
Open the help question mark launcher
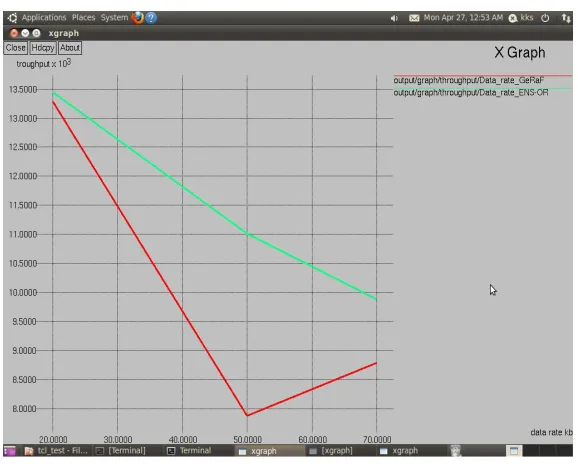click(151, 18)
